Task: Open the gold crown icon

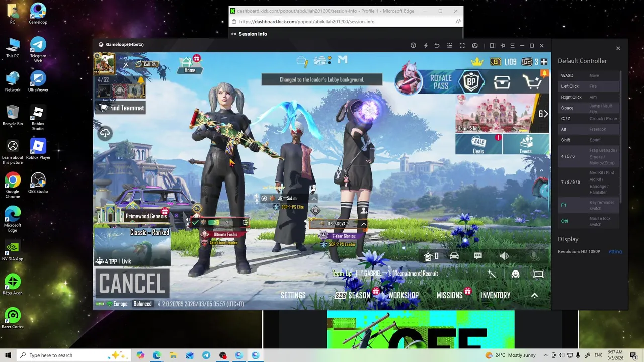Action: [x=477, y=61]
